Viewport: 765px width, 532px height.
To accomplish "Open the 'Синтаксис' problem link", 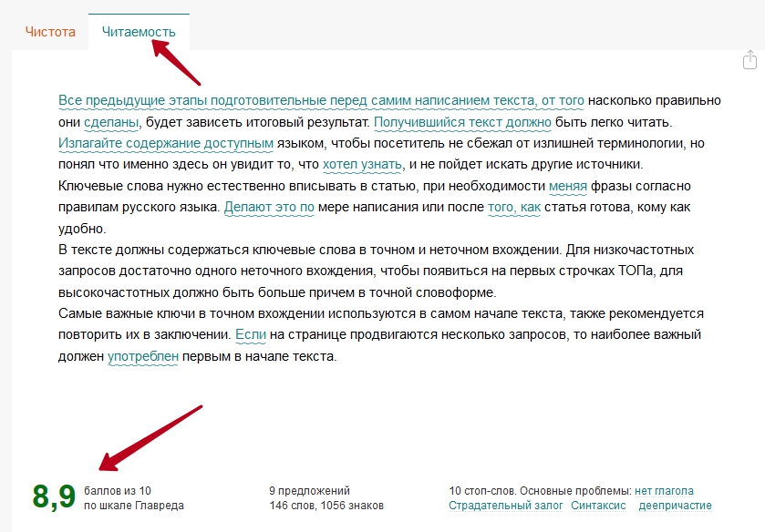I will coord(598,506).
